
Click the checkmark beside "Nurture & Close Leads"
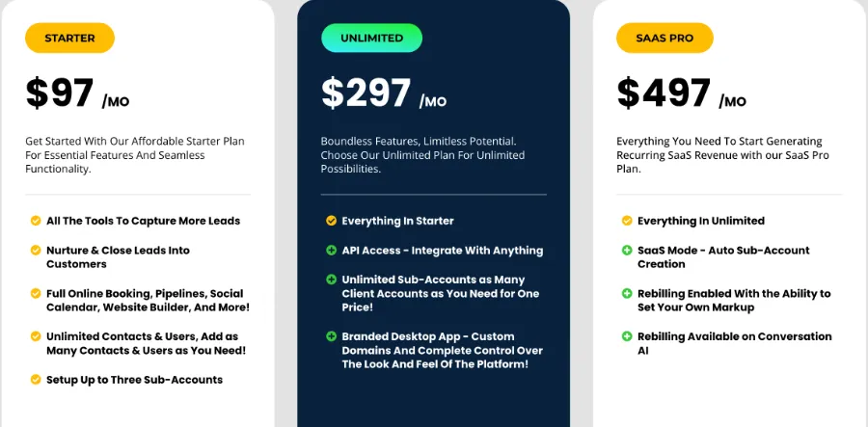pyautogui.click(x=36, y=251)
